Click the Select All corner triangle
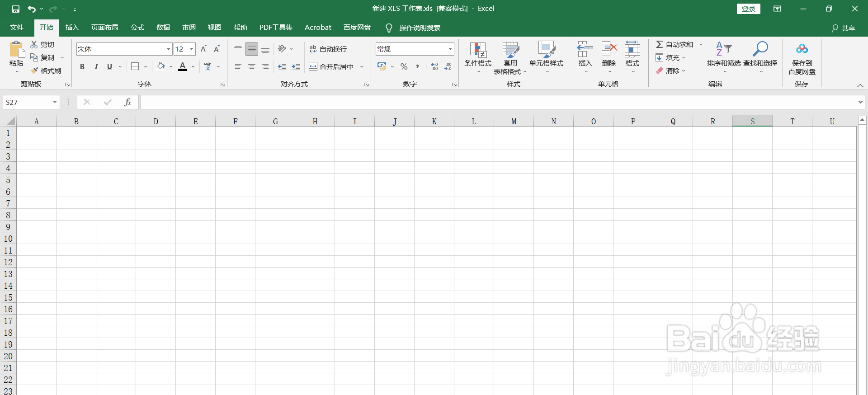The height and width of the screenshot is (395, 868). coord(10,121)
